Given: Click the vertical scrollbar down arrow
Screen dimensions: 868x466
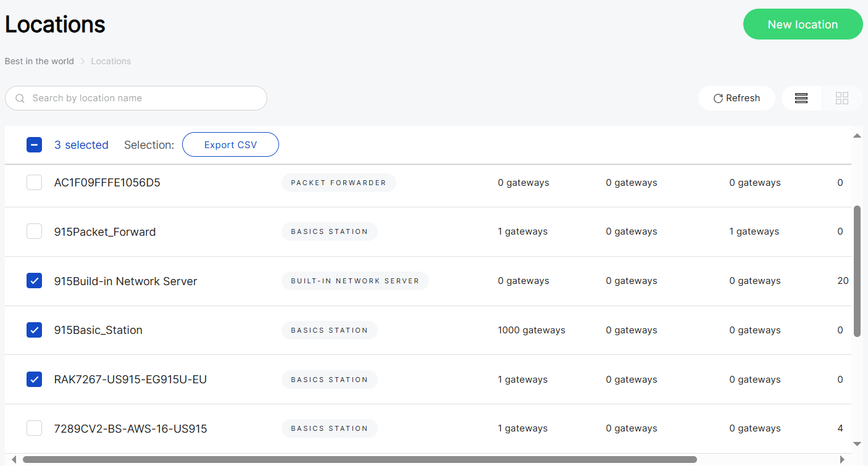Looking at the screenshot, I should tap(857, 444).
